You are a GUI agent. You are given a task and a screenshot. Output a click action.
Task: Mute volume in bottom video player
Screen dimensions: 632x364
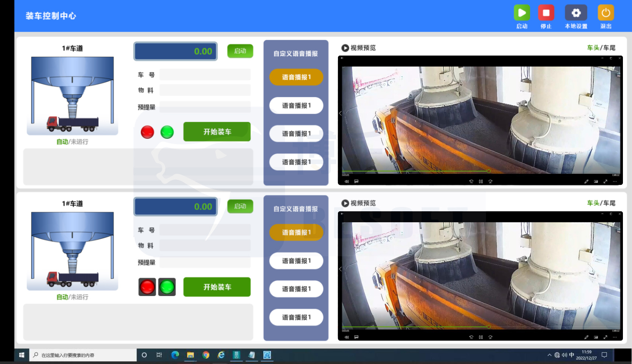[x=347, y=337]
